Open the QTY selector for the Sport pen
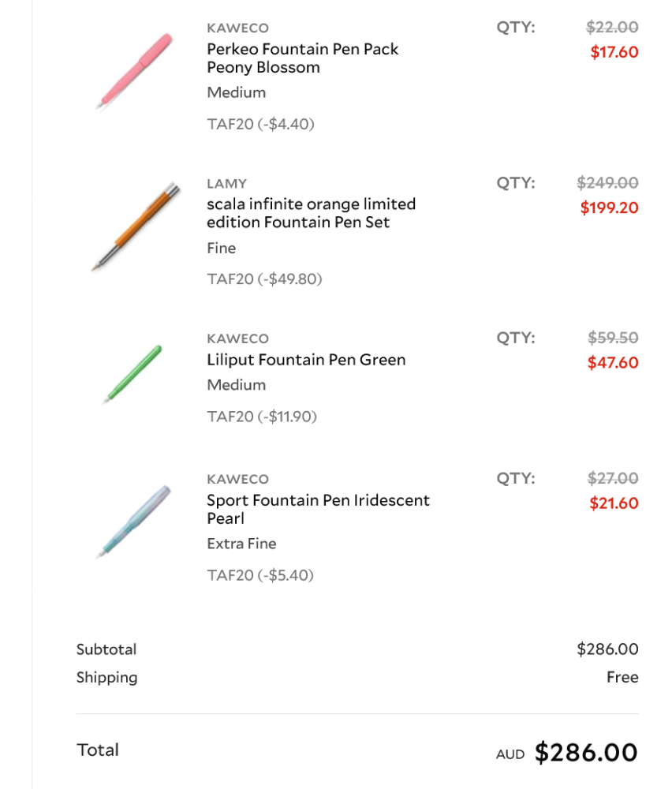Screen dimensions: 672x789 pos(514,478)
